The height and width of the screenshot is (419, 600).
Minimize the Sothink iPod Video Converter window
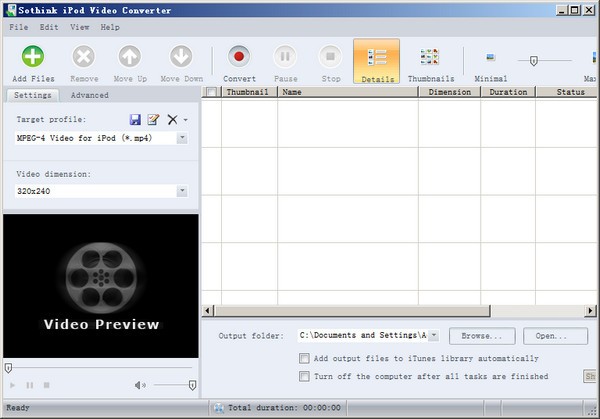[x=561, y=10]
